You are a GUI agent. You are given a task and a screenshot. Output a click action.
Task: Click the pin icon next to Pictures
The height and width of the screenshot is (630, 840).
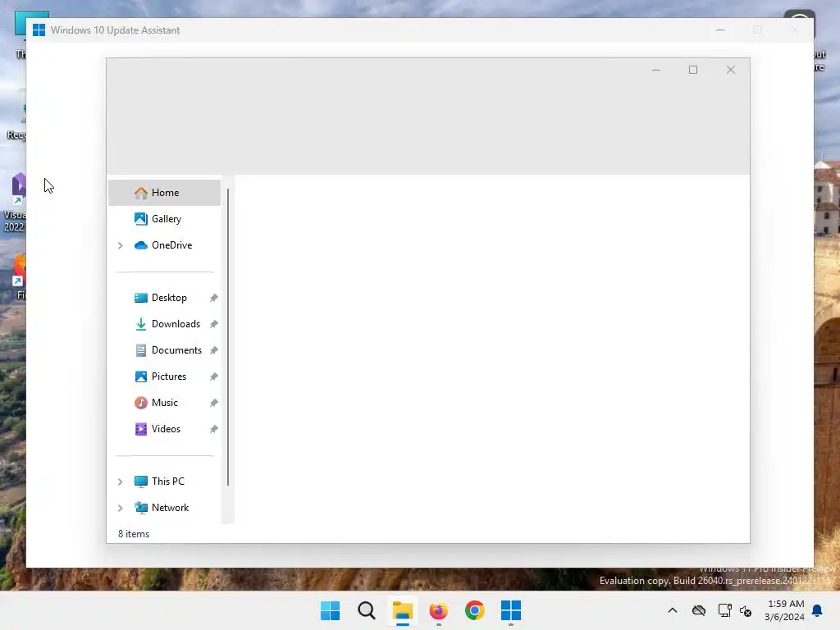[214, 377]
